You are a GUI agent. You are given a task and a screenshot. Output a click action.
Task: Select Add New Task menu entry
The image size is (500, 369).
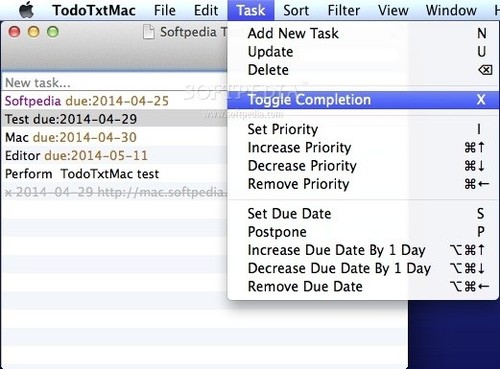(363, 33)
